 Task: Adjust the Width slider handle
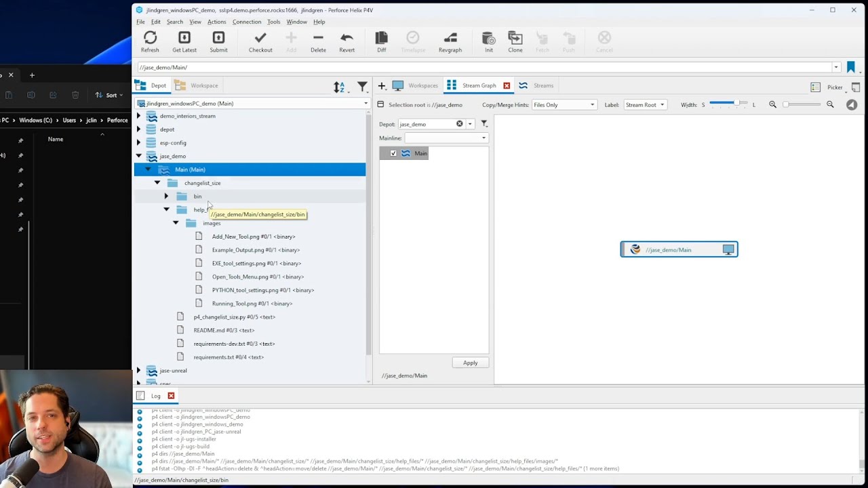coord(735,103)
